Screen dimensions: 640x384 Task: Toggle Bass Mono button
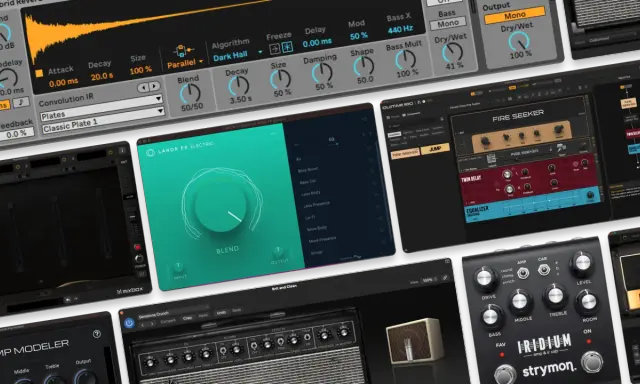(x=448, y=23)
